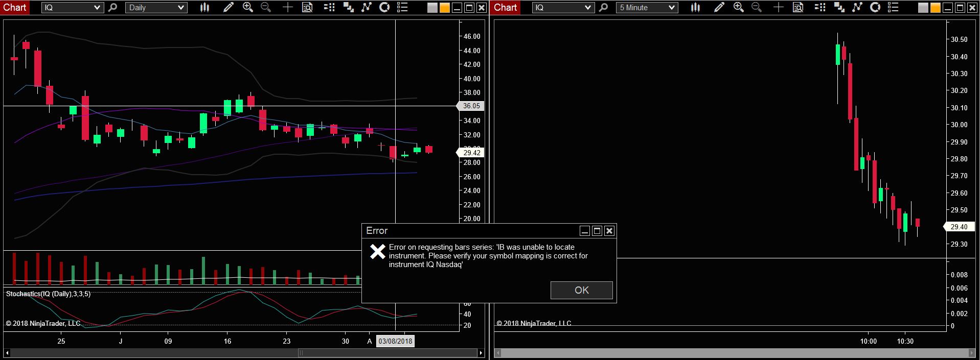Open Indicators in the 5 Minute chart toolbar
The image size is (980, 360).
(x=857, y=8)
